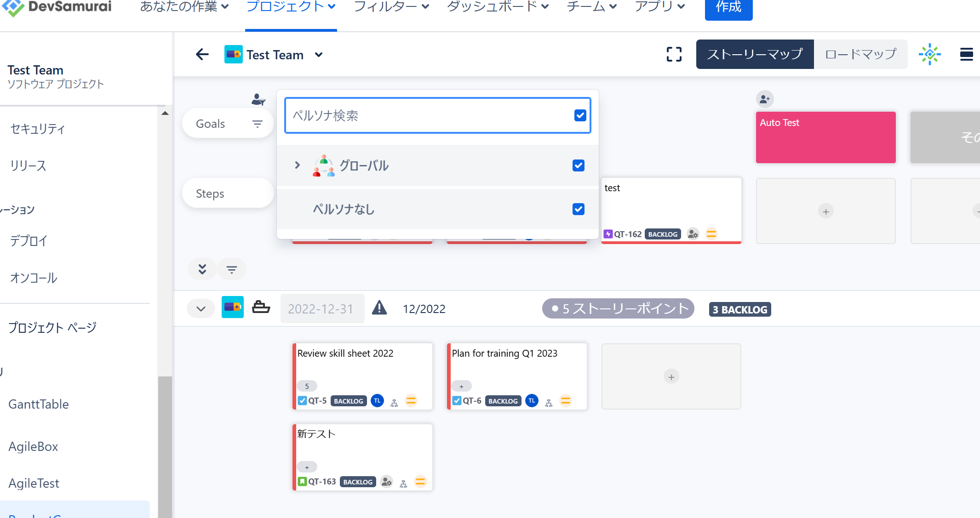Expand the グローバル persona group

pyautogui.click(x=298, y=165)
